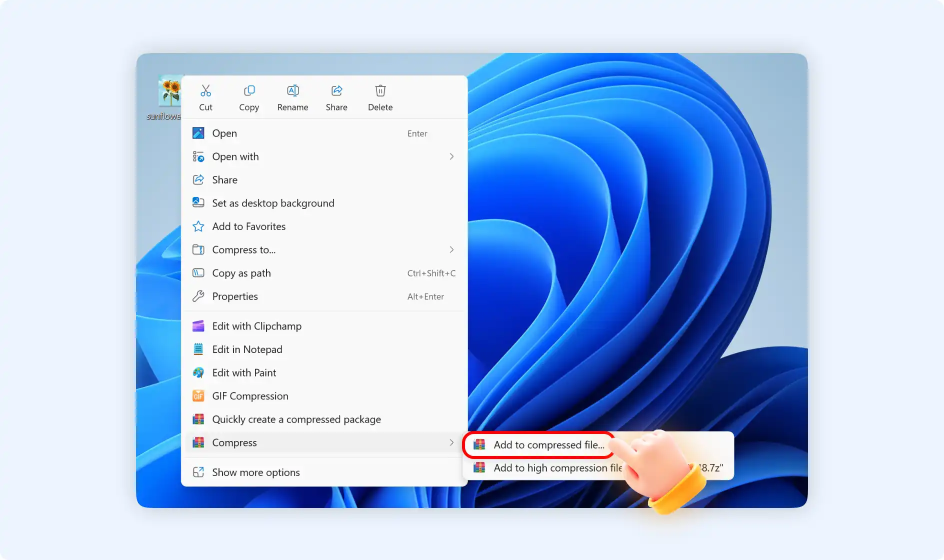944x560 pixels.
Task: Select the sunflower image thumbnail on desktop
Action: [x=169, y=91]
